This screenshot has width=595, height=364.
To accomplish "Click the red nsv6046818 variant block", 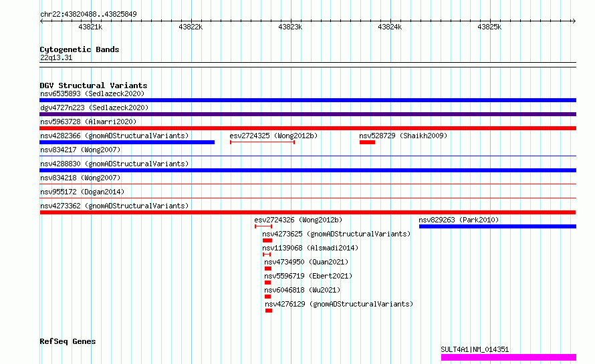I will point(268,297).
